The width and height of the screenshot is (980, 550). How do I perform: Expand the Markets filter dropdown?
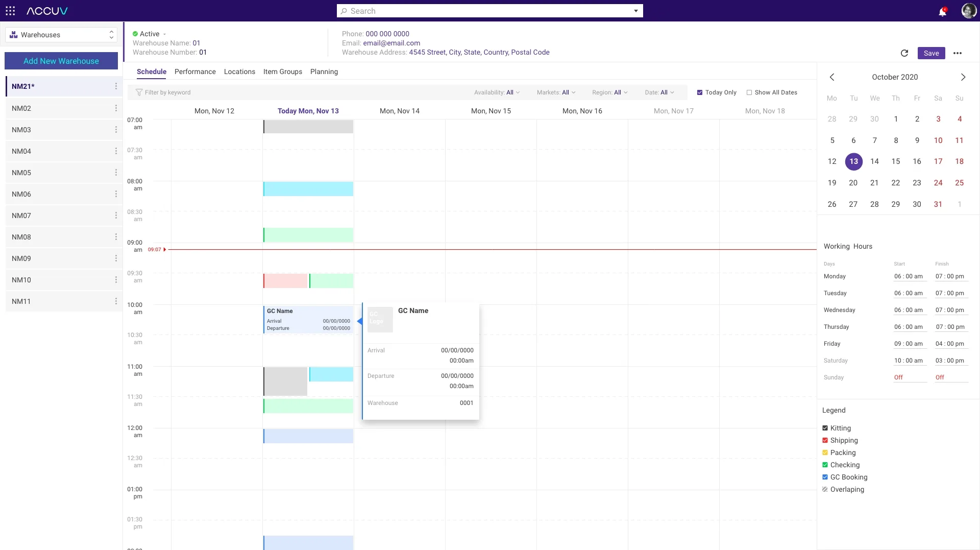(556, 92)
